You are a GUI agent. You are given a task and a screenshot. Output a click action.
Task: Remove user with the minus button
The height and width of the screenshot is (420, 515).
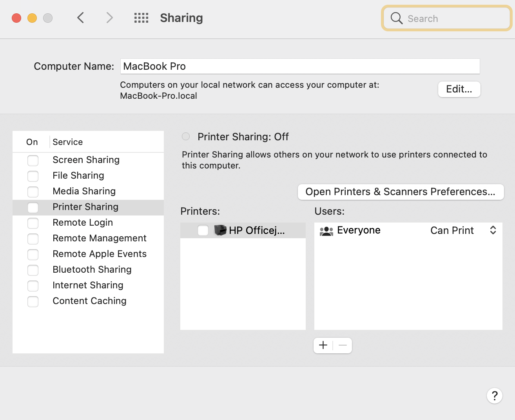point(343,345)
